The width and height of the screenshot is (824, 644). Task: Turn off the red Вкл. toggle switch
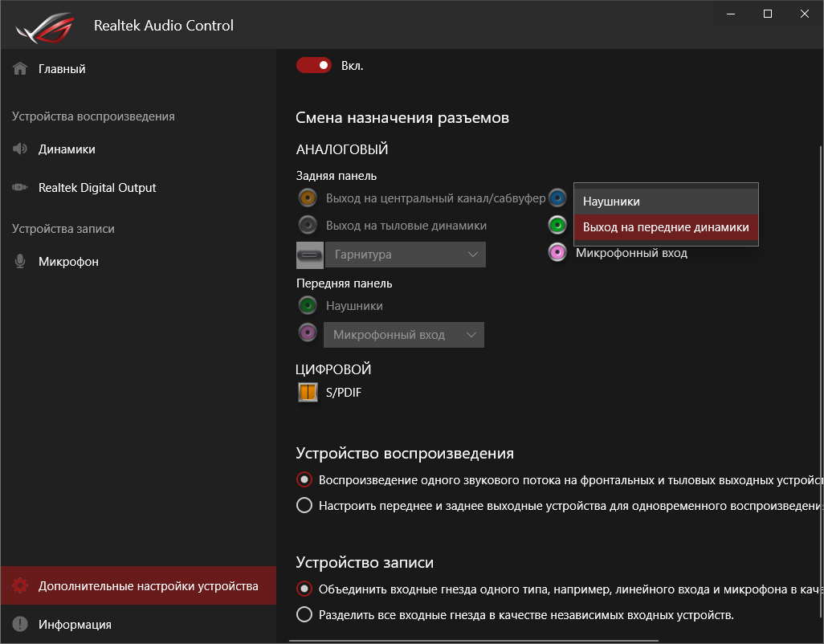[313, 65]
